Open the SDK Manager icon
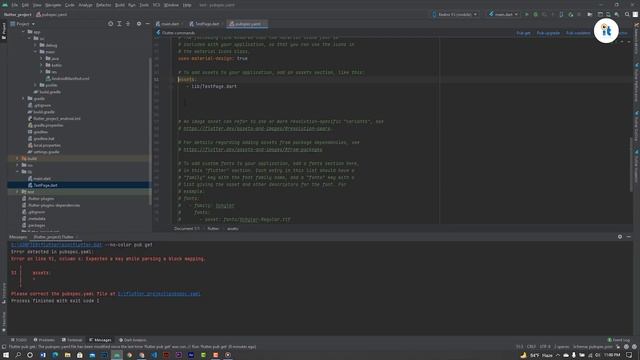The image size is (640, 360). [x=617, y=14]
